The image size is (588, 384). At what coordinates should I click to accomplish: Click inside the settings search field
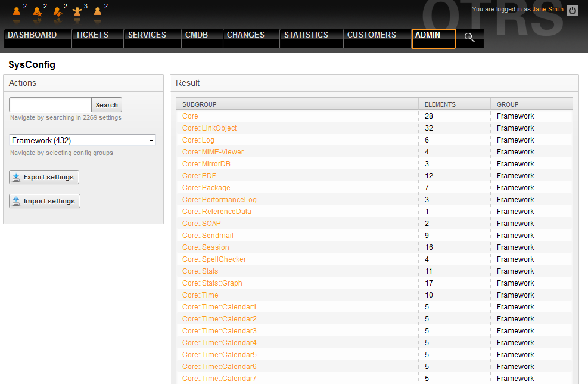(49, 104)
